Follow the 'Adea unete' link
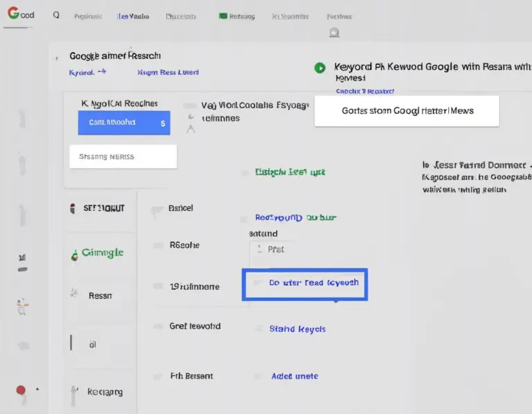Viewport: 532px width, 414px height. click(294, 376)
